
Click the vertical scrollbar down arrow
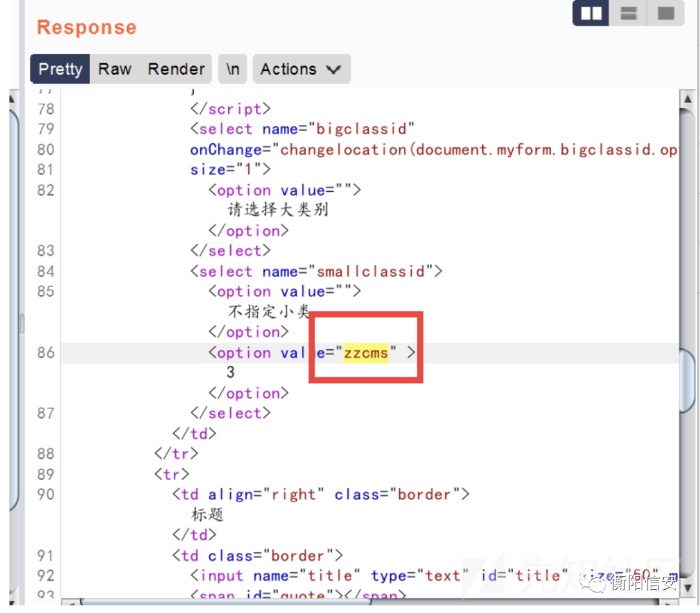[x=688, y=588]
